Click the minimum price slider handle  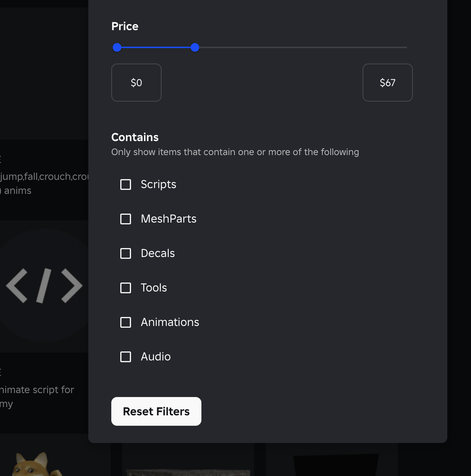click(117, 47)
